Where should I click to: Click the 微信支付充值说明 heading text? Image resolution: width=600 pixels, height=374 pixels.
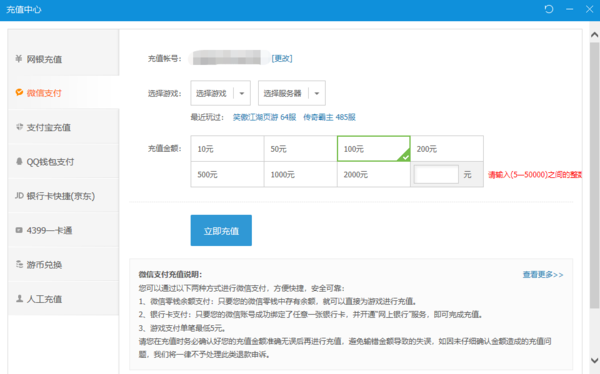[170, 274]
